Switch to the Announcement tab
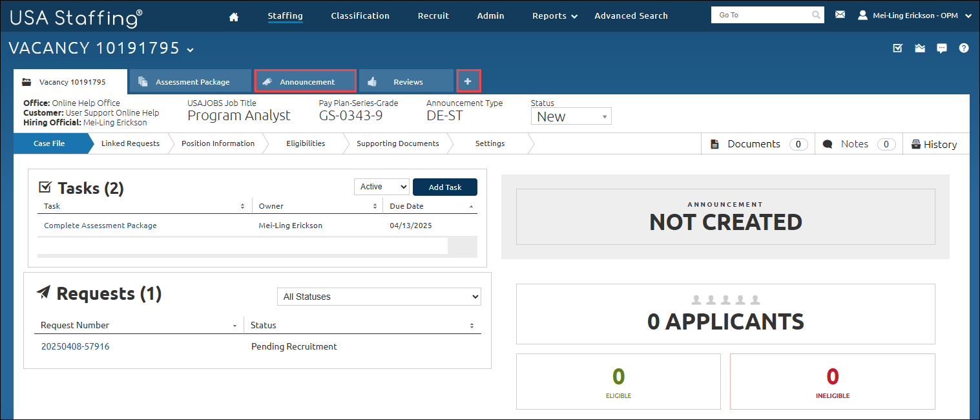Image resolution: width=980 pixels, height=420 pixels. 306,81
